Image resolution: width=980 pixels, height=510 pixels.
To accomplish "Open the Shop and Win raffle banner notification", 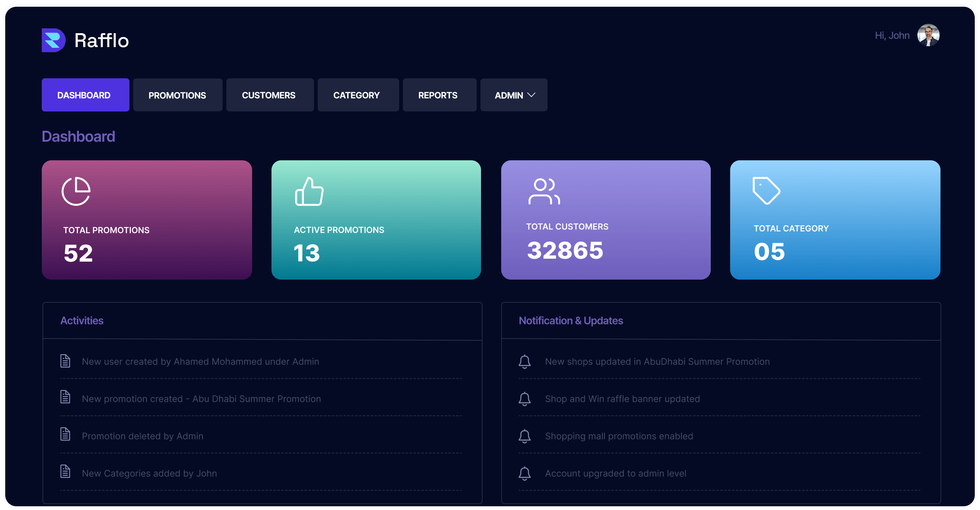I will (x=622, y=399).
